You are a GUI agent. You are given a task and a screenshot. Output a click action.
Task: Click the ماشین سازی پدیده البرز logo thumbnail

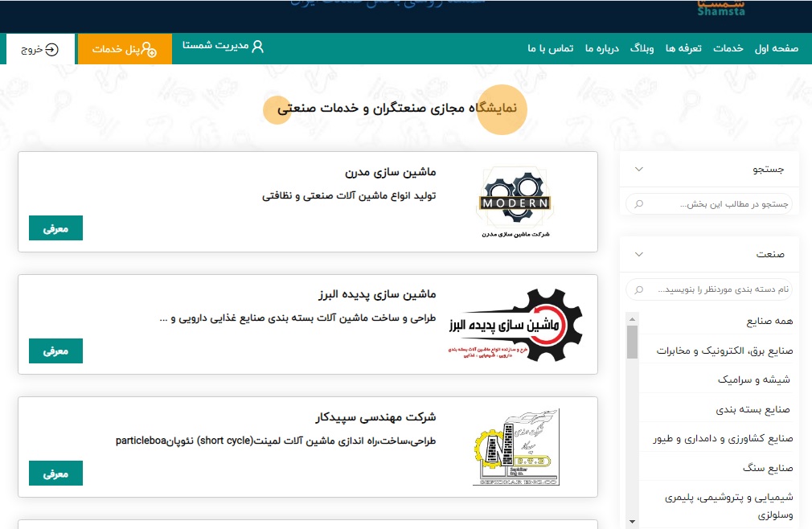pos(515,325)
